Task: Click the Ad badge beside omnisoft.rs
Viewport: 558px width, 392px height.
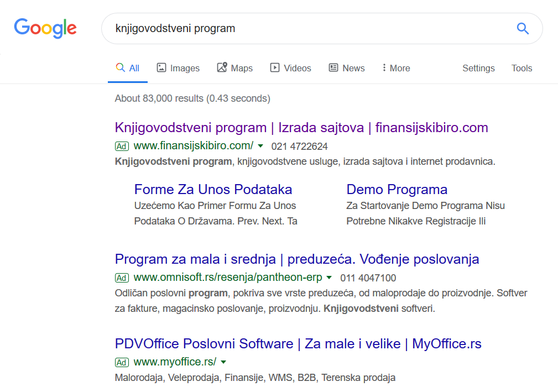Action: point(122,278)
